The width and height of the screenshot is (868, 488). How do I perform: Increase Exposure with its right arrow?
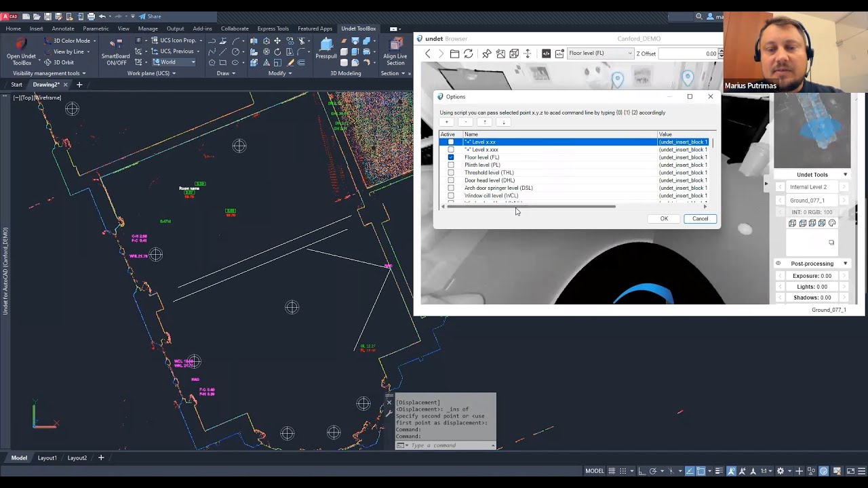coord(844,276)
